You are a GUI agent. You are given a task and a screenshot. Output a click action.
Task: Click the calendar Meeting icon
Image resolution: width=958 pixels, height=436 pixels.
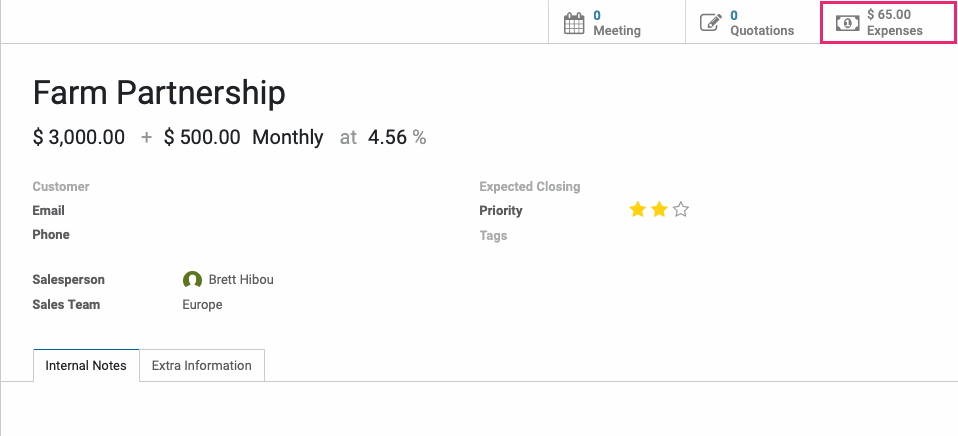[x=574, y=23]
